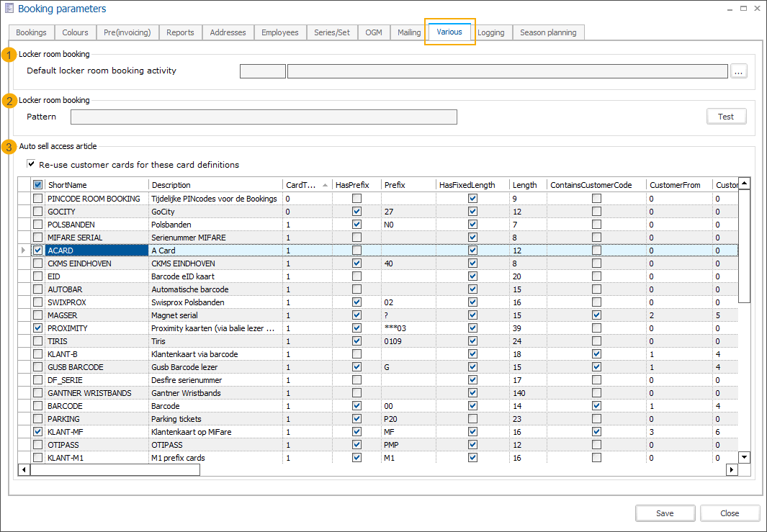The image size is (767, 532).
Task: Click the length value 140 cell
Action: pyautogui.click(x=529, y=393)
